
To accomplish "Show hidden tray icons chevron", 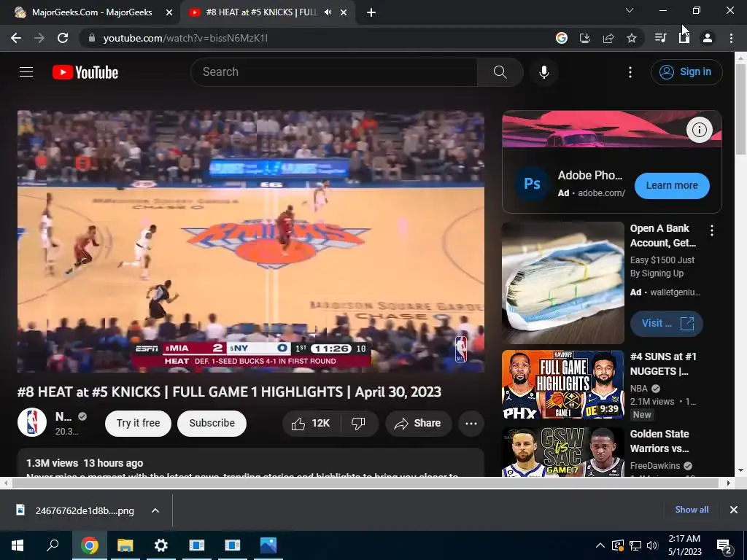I will pyautogui.click(x=600, y=545).
